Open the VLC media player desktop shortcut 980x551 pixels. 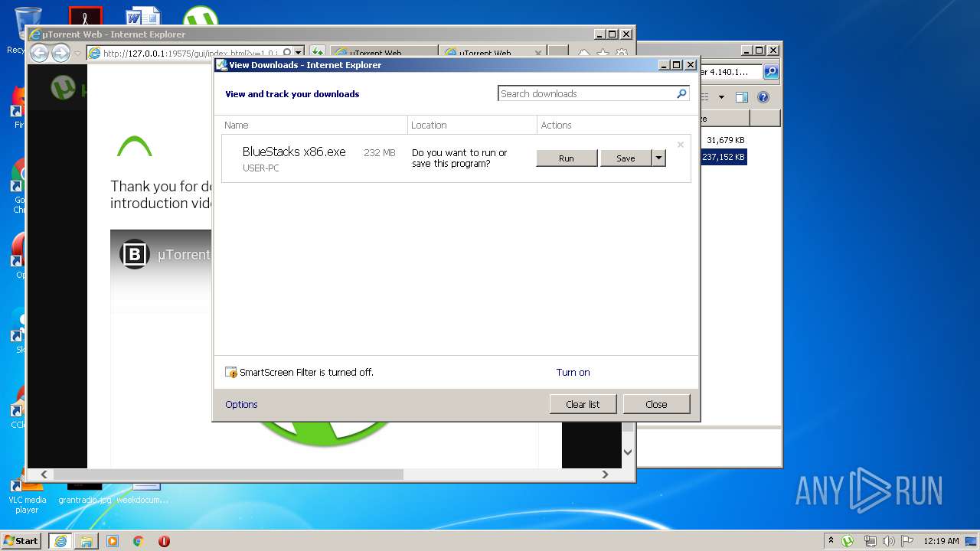click(x=28, y=496)
